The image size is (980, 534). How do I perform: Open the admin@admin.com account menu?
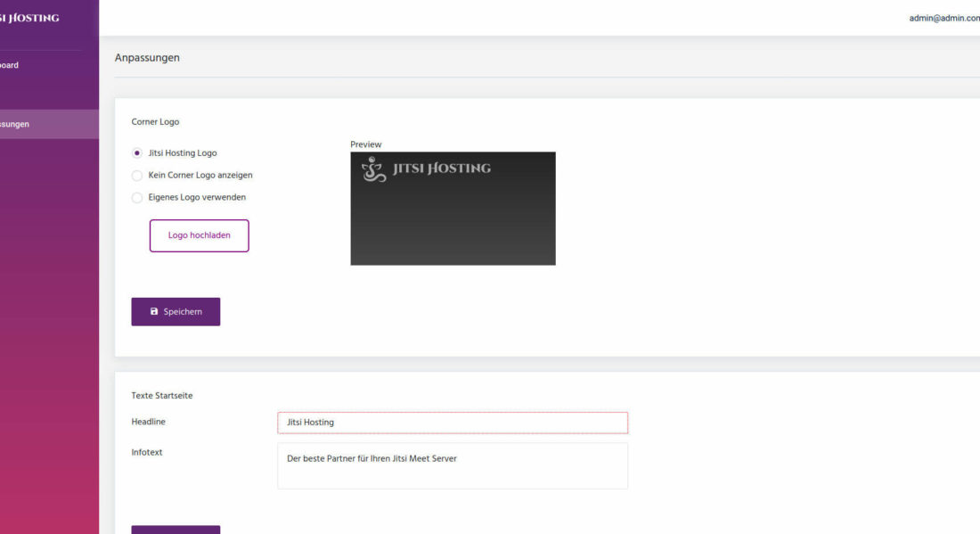[943, 17]
